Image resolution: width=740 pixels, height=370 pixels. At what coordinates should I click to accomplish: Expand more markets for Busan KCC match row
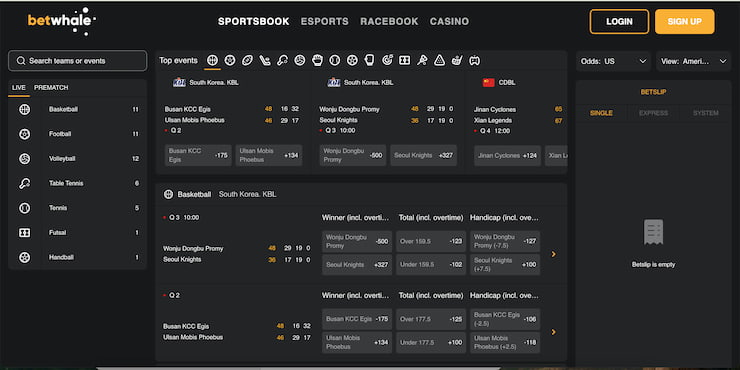554,332
